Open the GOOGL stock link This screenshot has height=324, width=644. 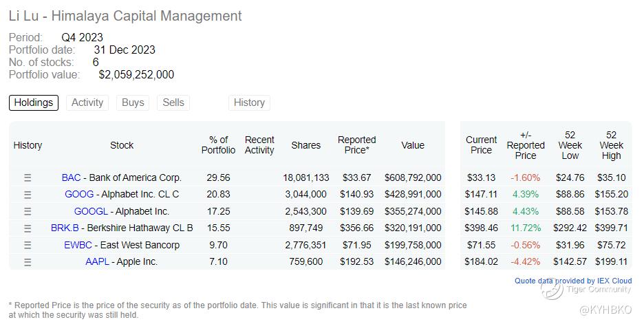92,211
